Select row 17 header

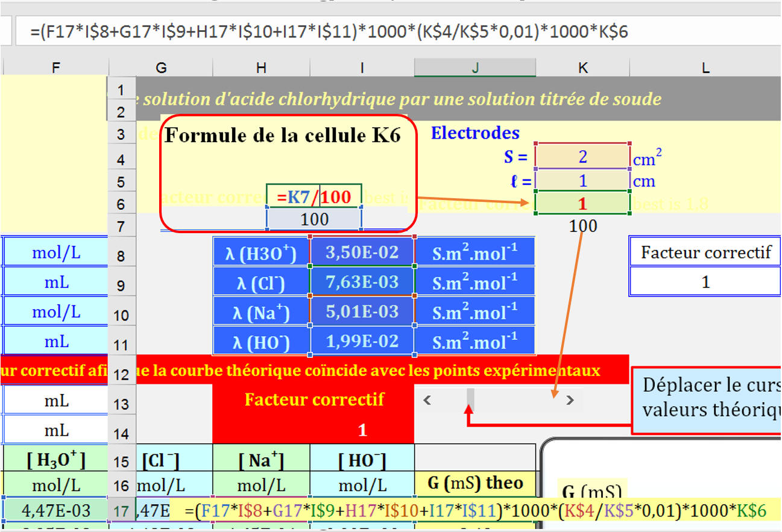click(x=122, y=512)
